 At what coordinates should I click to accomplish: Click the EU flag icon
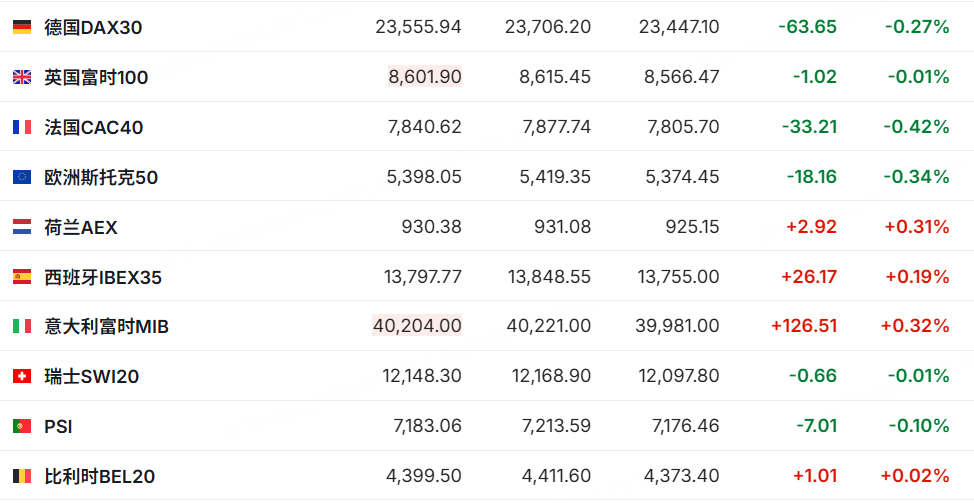(x=22, y=177)
